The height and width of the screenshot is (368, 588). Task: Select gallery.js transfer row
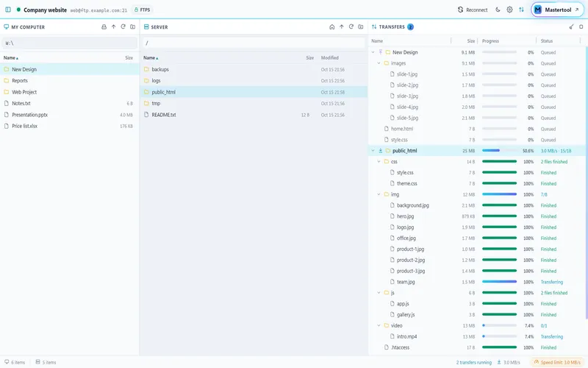click(x=477, y=314)
